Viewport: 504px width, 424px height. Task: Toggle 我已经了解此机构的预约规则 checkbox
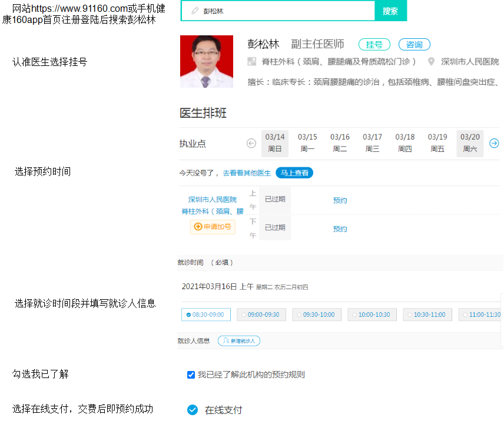(x=191, y=375)
